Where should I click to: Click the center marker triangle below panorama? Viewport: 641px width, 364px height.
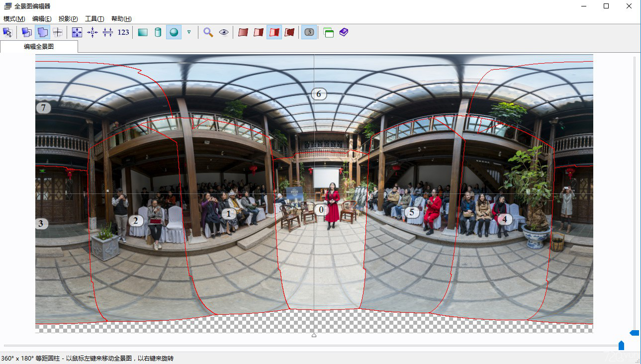point(314,335)
